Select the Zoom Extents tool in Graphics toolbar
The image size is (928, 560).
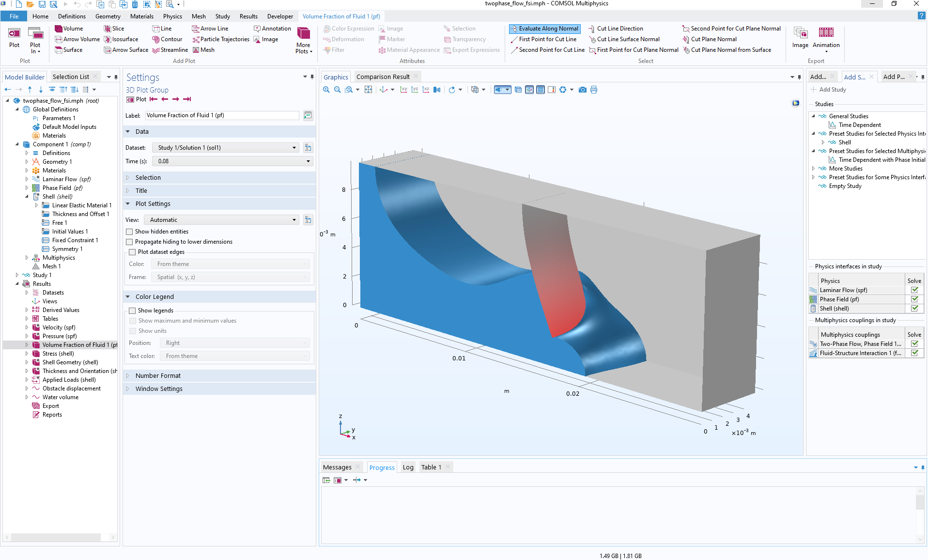(369, 90)
